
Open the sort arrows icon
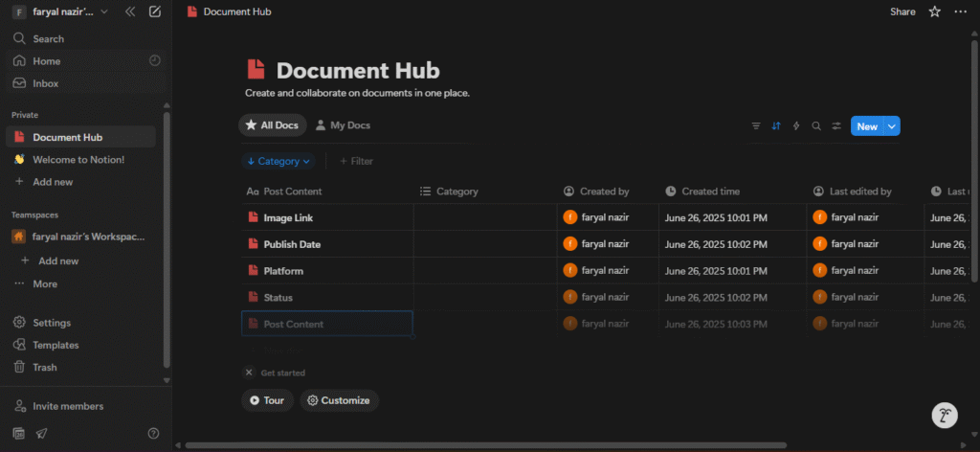[776, 126]
